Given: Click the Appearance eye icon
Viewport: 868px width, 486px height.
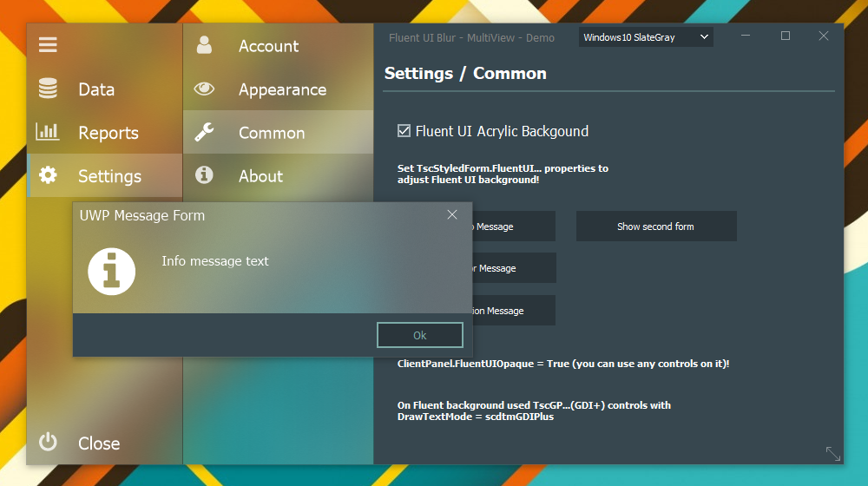Looking at the screenshot, I should (x=204, y=89).
